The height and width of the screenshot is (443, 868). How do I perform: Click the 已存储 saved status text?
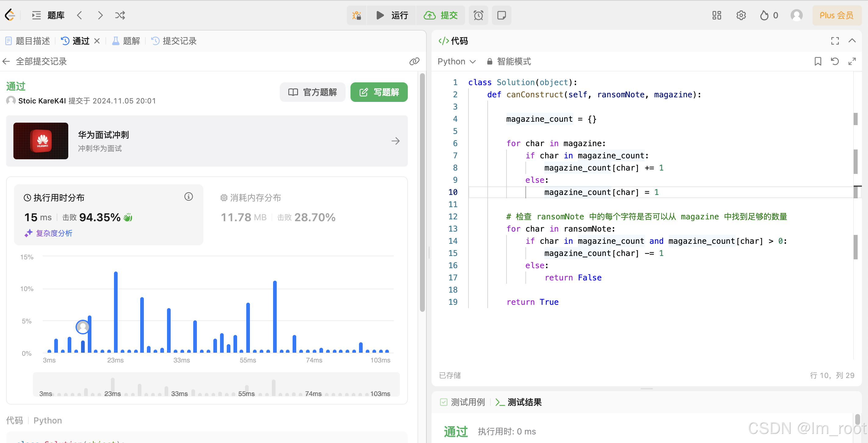pyautogui.click(x=450, y=375)
